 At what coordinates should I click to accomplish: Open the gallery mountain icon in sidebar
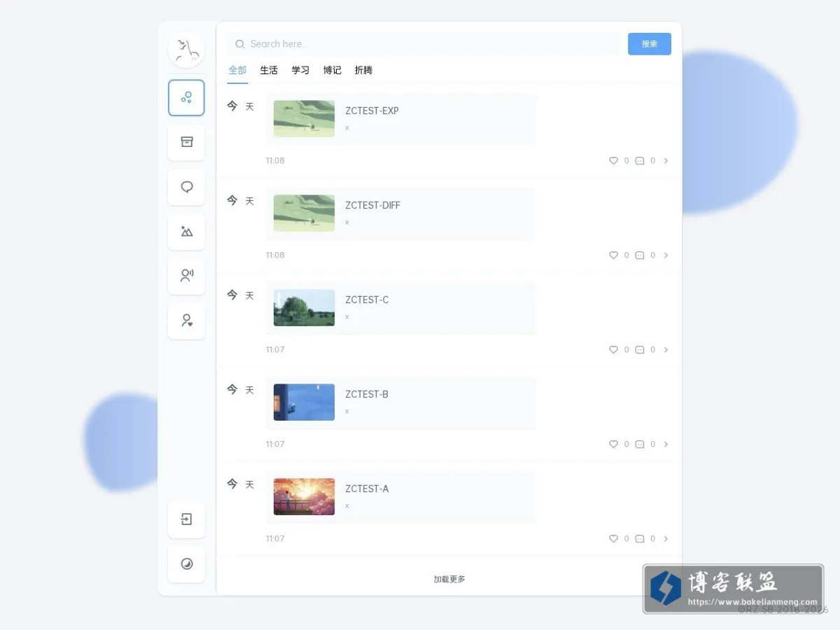pos(186,232)
